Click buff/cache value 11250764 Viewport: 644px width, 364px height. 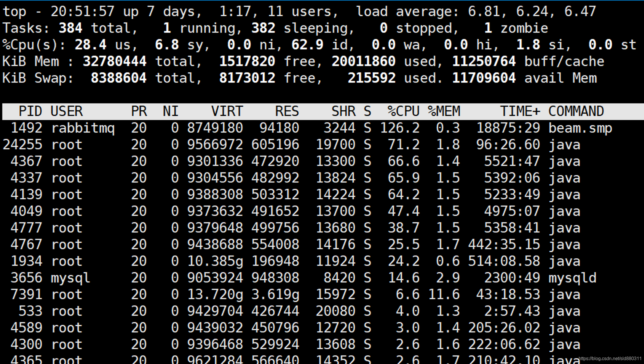tap(484, 61)
